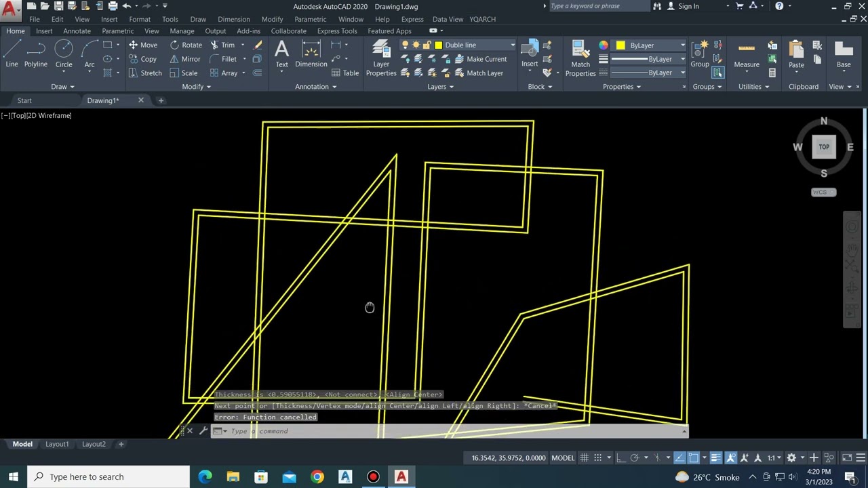This screenshot has height=488, width=868.
Task: Select the Line tool
Action: [x=12, y=54]
